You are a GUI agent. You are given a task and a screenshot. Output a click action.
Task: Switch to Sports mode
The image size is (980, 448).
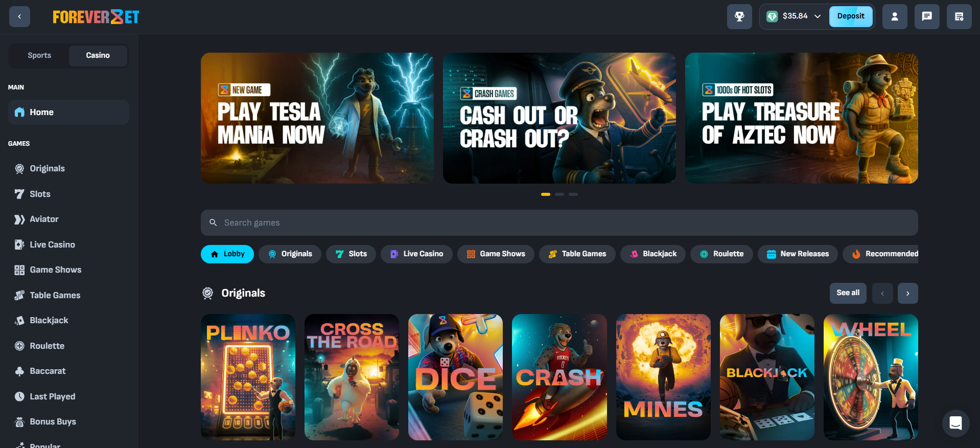coord(39,55)
